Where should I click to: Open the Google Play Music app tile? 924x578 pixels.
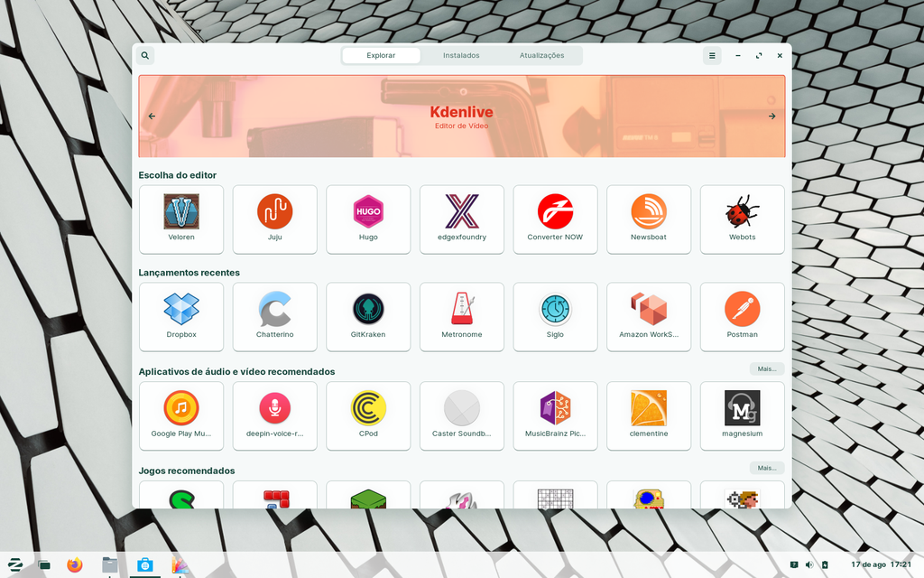click(x=181, y=415)
